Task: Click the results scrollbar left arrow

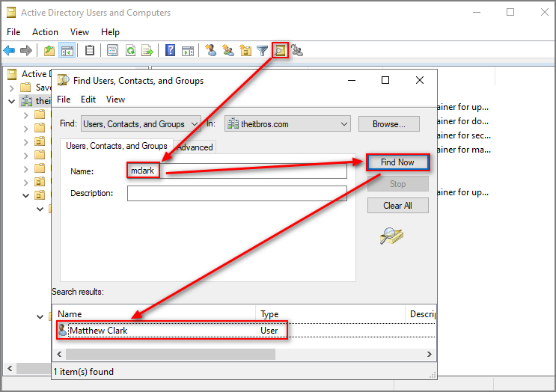Action: click(x=59, y=354)
